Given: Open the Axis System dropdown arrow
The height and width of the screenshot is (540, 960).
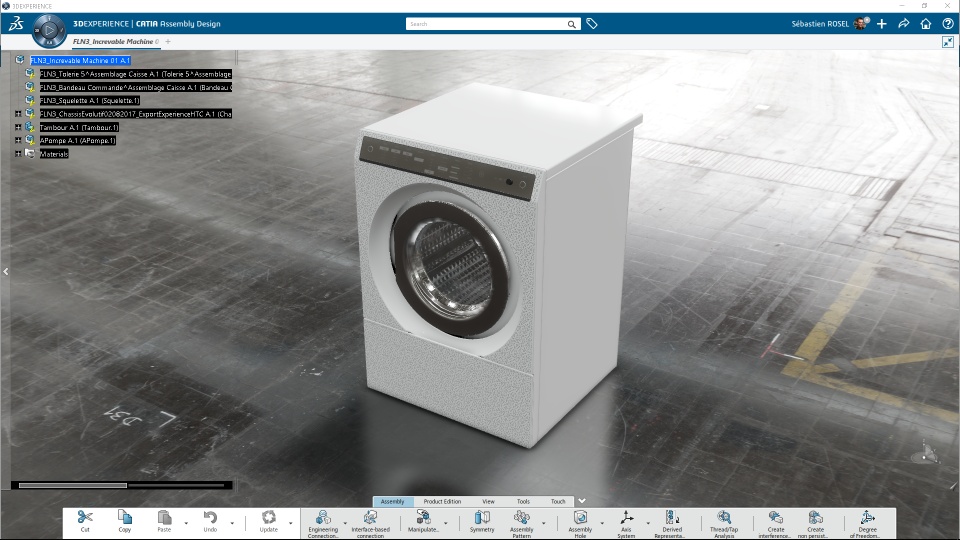Looking at the screenshot, I should [648, 523].
